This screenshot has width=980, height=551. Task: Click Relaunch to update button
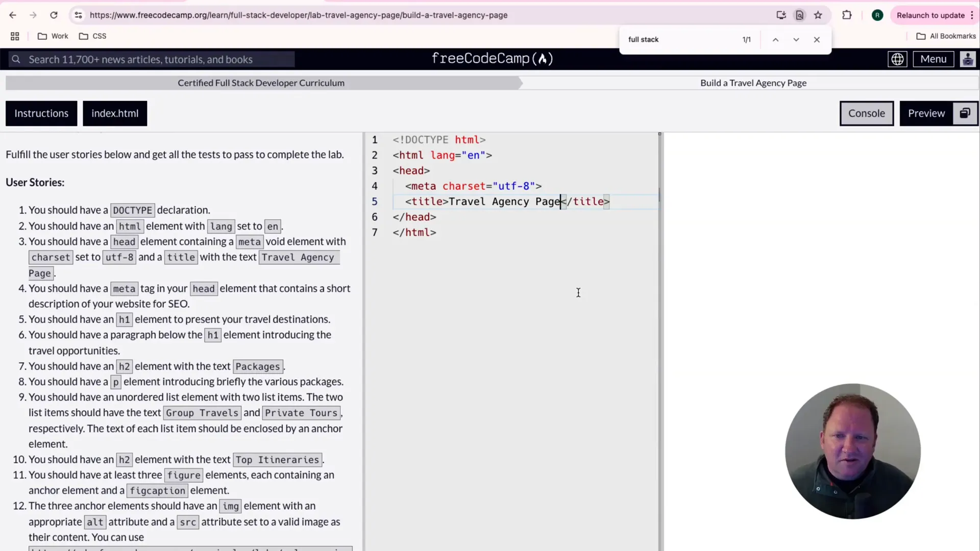click(930, 15)
